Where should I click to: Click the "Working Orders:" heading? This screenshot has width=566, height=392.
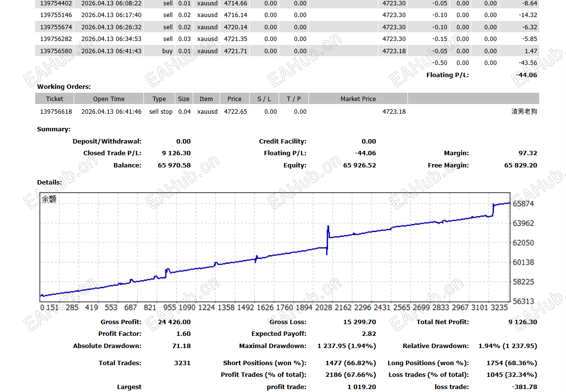pyautogui.click(x=64, y=87)
